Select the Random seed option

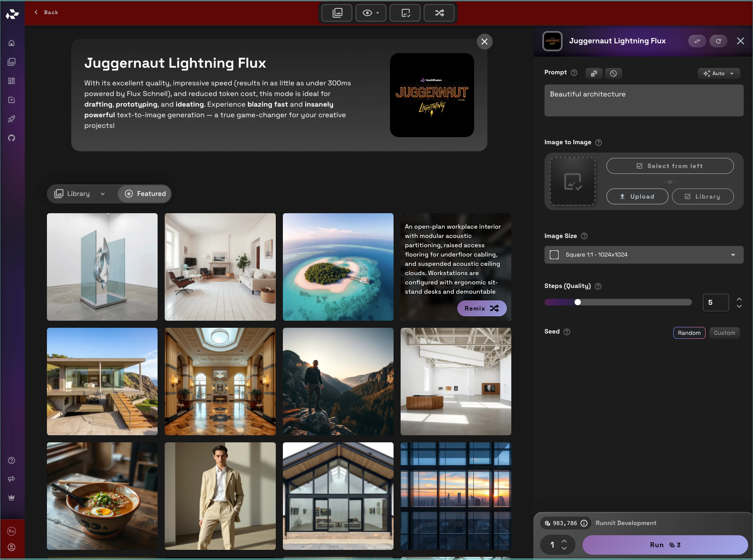coord(689,333)
